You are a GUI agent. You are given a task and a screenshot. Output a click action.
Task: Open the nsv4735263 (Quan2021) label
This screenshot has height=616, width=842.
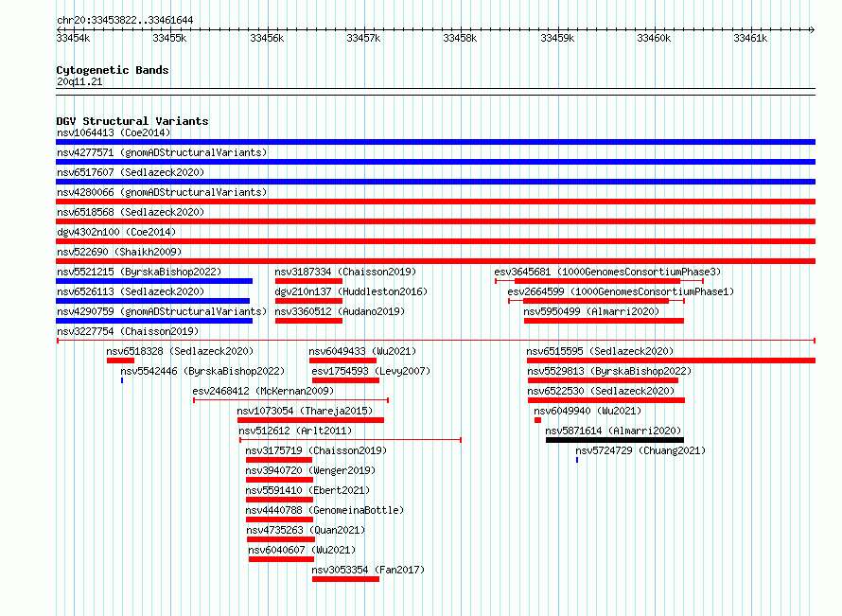click(x=307, y=530)
